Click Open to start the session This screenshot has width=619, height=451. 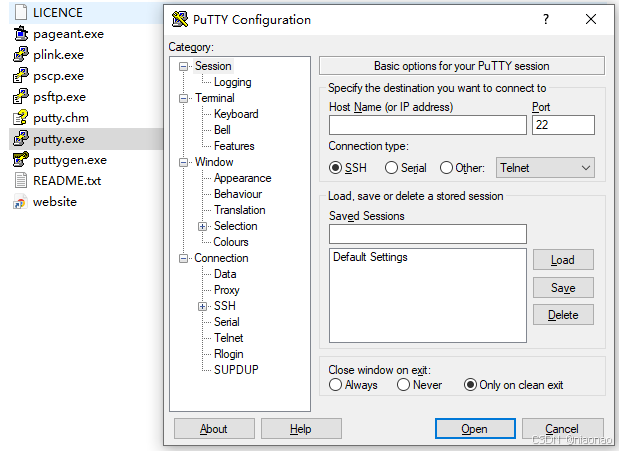tap(475, 428)
